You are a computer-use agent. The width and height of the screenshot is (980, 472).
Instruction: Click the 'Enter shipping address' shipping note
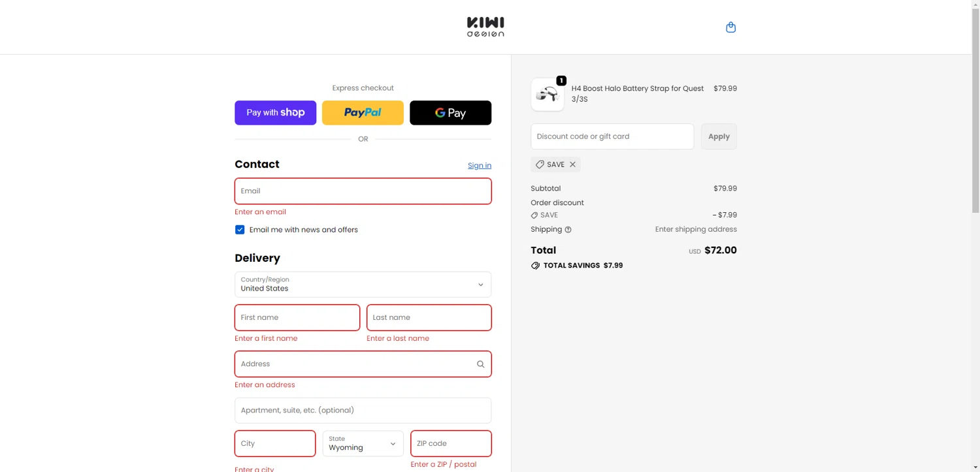(696, 229)
